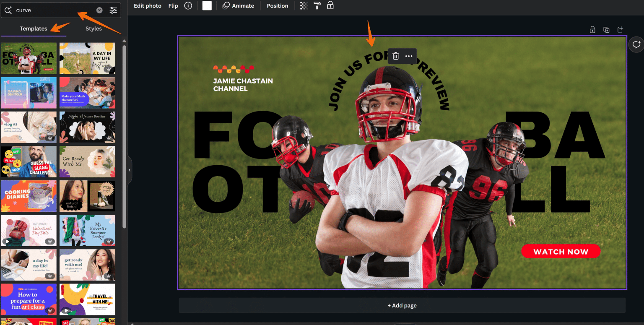This screenshot has width=644, height=325.
Task: Click the image info icon
Action: (x=188, y=6)
